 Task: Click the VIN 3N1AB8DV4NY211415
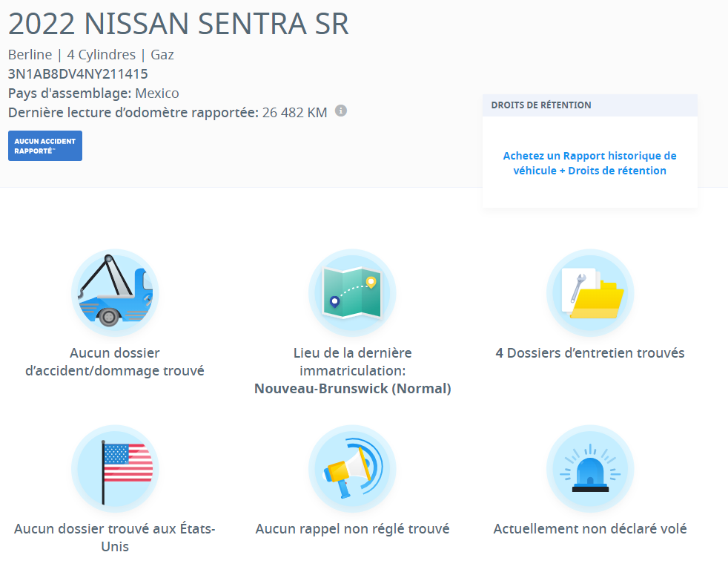click(78, 74)
